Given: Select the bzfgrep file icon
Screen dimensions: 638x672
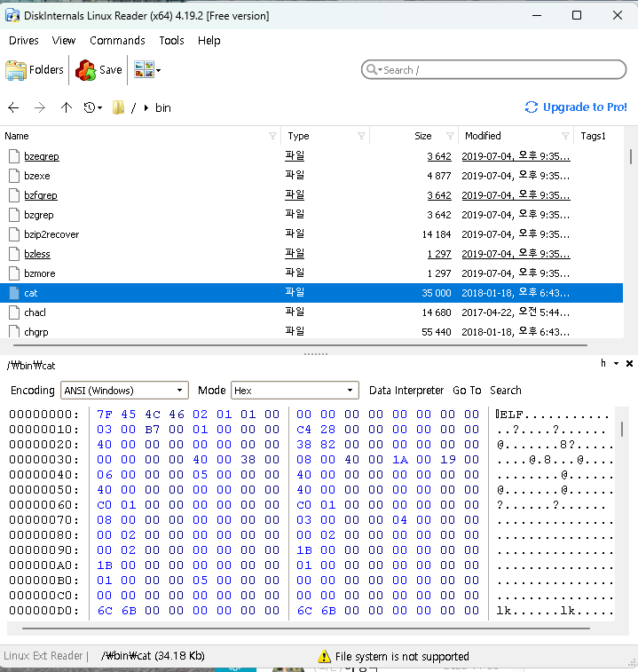Looking at the screenshot, I should coord(14,195).
